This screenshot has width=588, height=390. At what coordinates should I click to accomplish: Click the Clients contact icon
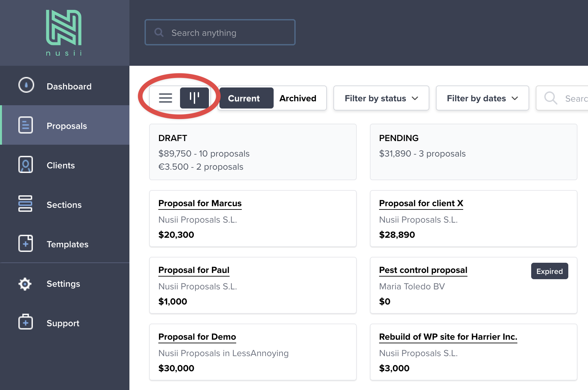pos(26,164)
